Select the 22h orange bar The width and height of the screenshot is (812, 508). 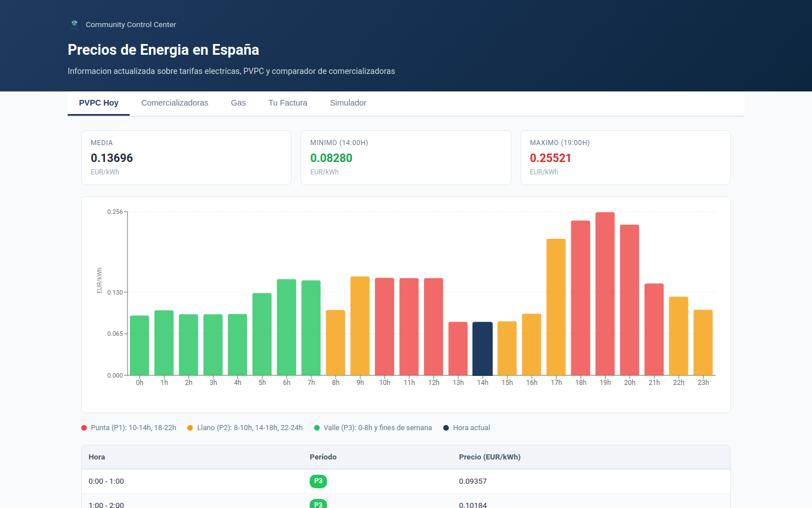click(679, 336)
